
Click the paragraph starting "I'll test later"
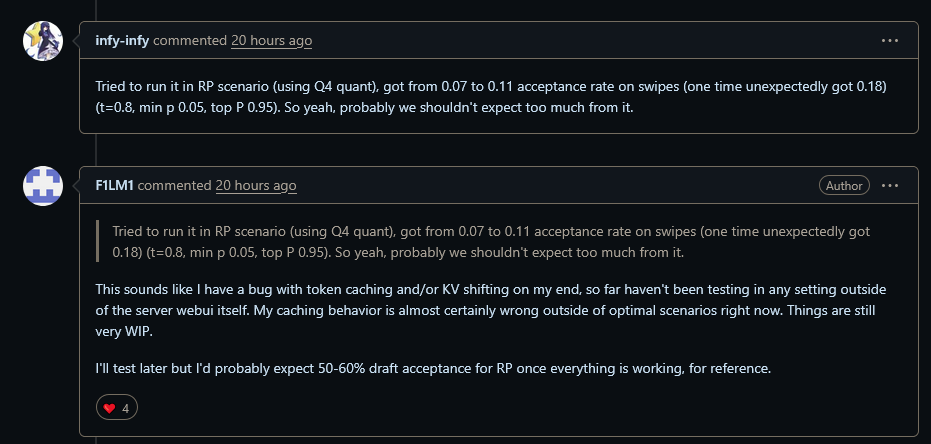click(x=433, y=369)
